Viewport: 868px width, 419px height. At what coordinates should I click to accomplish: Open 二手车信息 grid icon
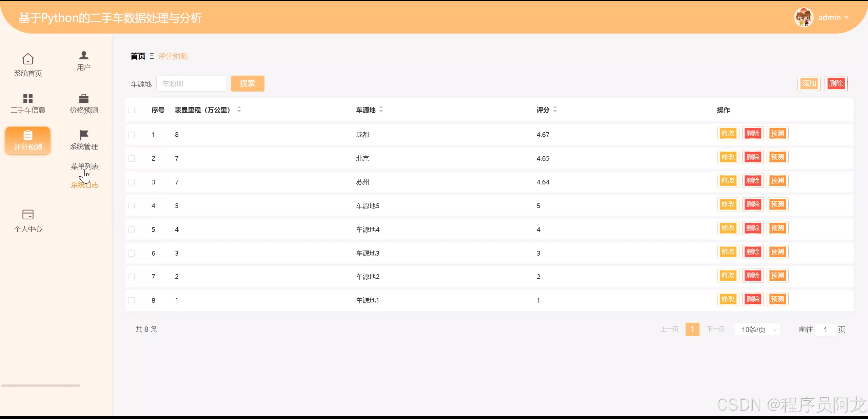(x=28, y=98)
